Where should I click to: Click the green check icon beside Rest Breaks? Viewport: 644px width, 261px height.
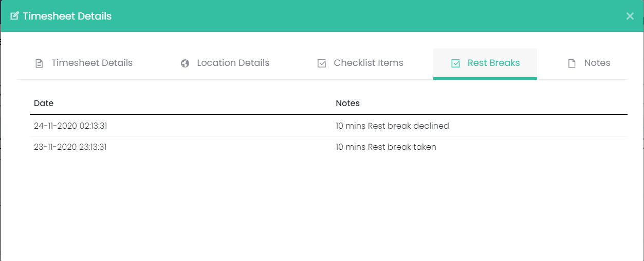[455, 63]
